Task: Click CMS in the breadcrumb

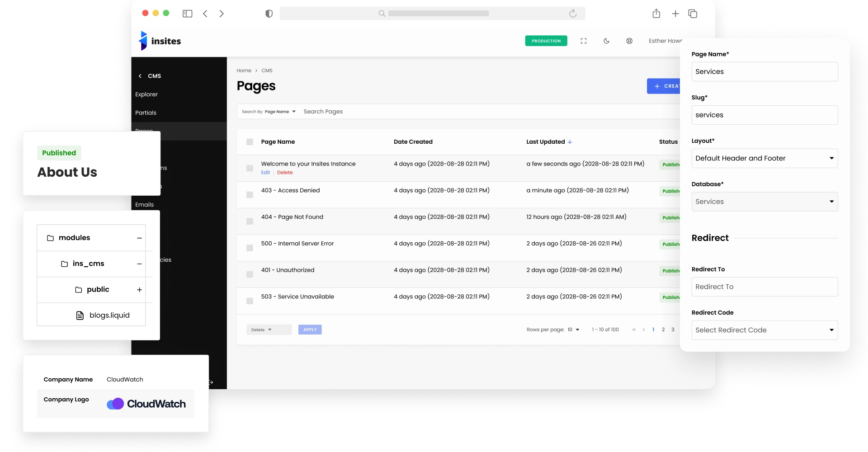Action: [x=267, y=71]
